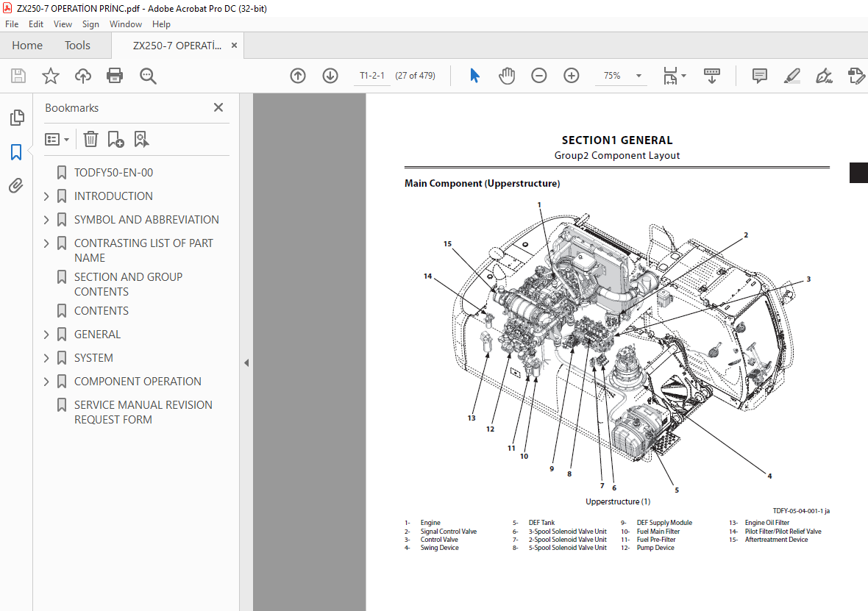Go to previous page with up arrow

(298, 76)
